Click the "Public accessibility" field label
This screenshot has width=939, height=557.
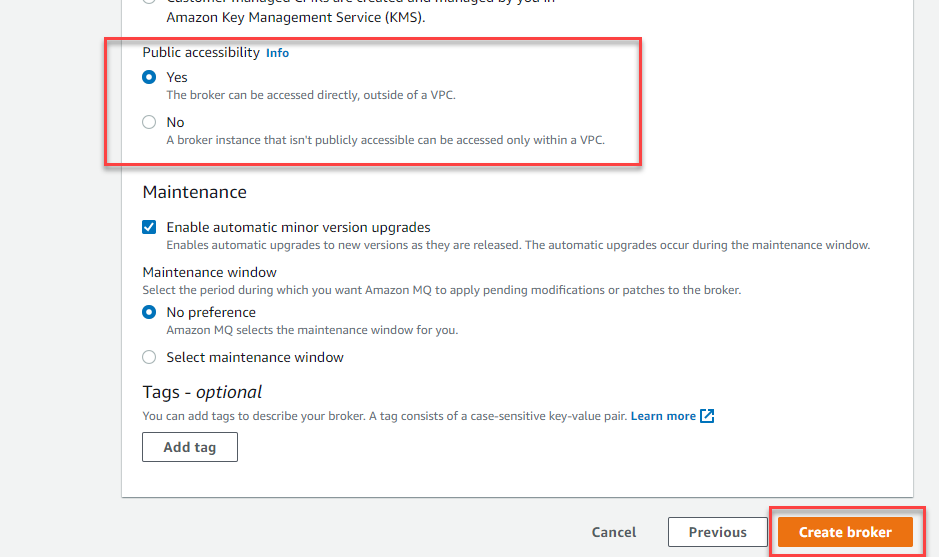tap(201, 52)
